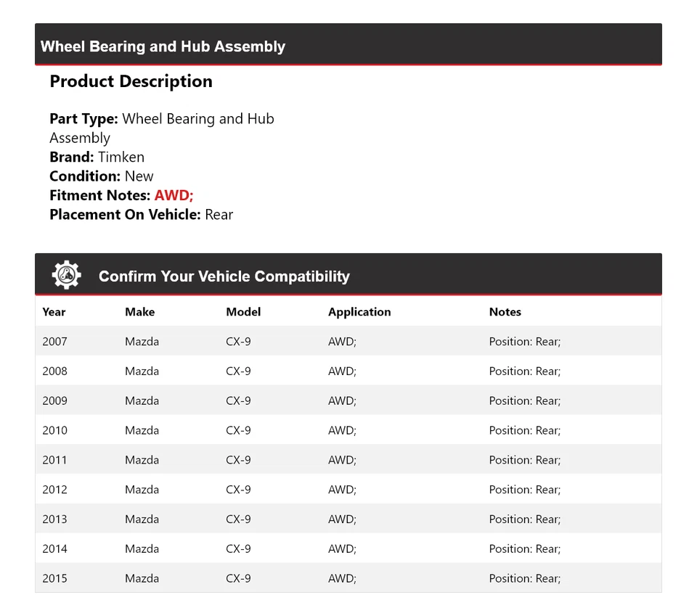Screen dimensions: 697x616
Task: Select the Confirm Your Vehicle Compatibility banner
Action: [224, 276]
